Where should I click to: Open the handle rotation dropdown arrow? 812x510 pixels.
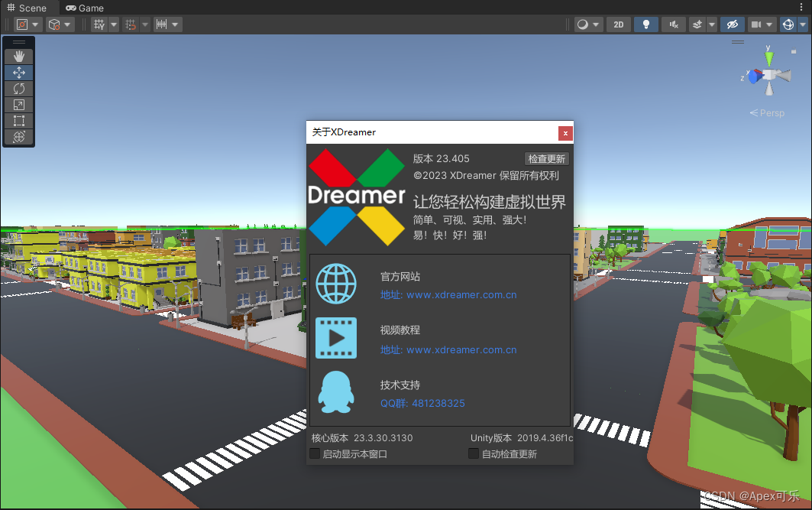pyautogui.click(x=67, y=24)
